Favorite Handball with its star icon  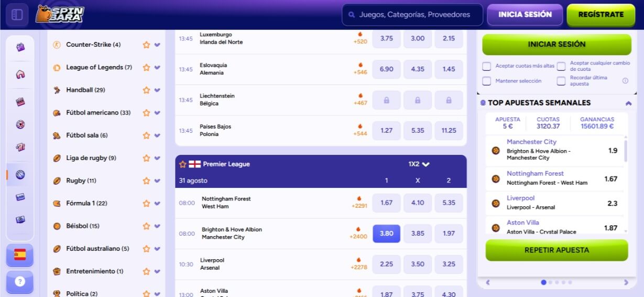[x=146, y=90]
